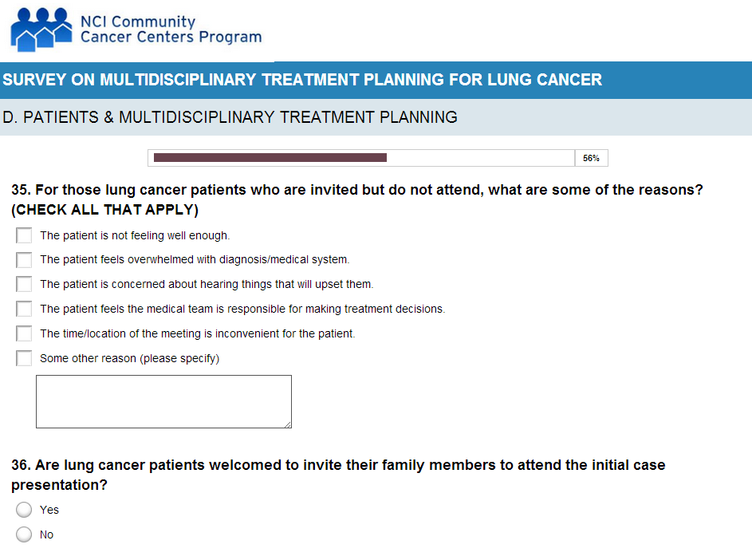Check "The patient is not feeling well enough"
752x560 pixels.
pyautogui.click(x=24, y=235)
